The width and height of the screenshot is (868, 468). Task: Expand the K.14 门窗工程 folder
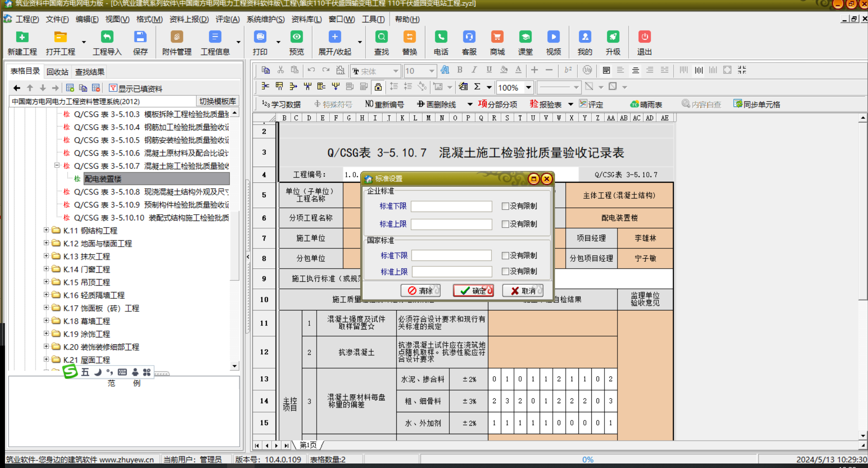click(46, 269)
